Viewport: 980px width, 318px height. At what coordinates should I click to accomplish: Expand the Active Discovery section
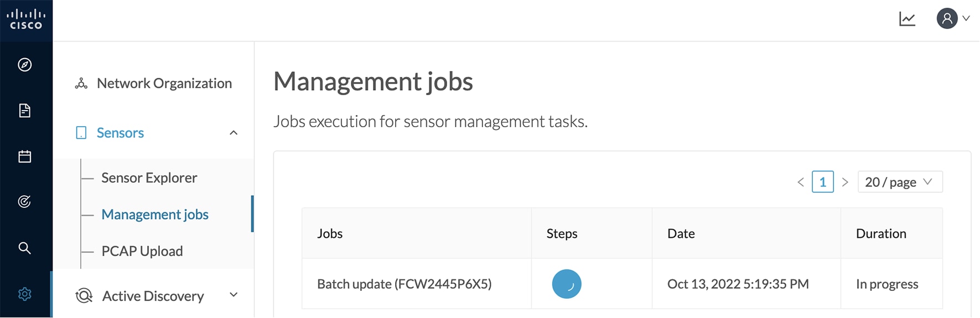click(x=234, y=295)
